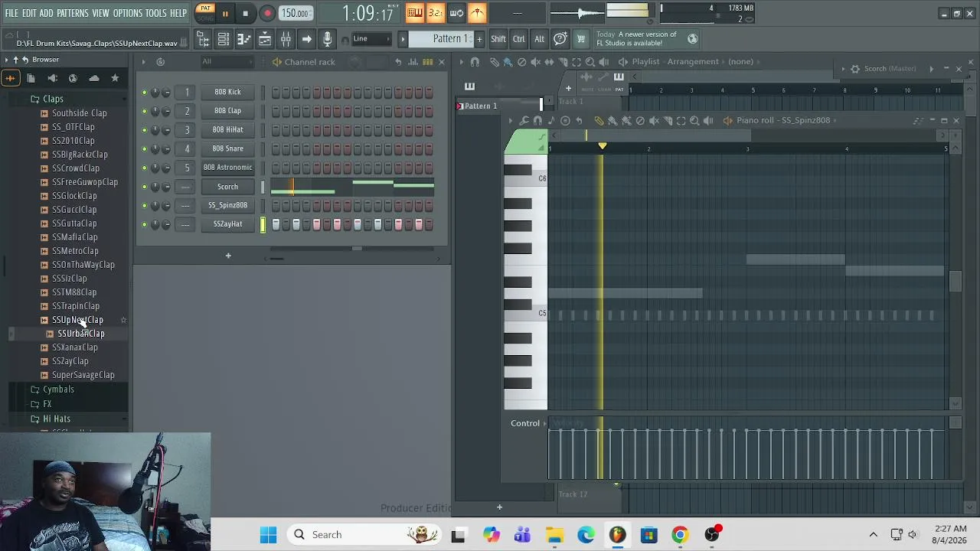Toggle the 3-2-1 countdown before recording

435,13
